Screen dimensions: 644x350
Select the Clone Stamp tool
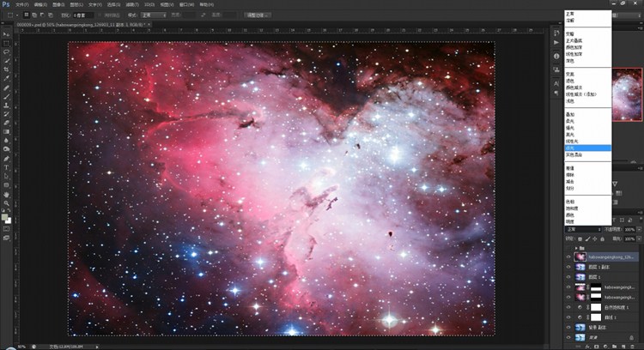pos(6,106)
